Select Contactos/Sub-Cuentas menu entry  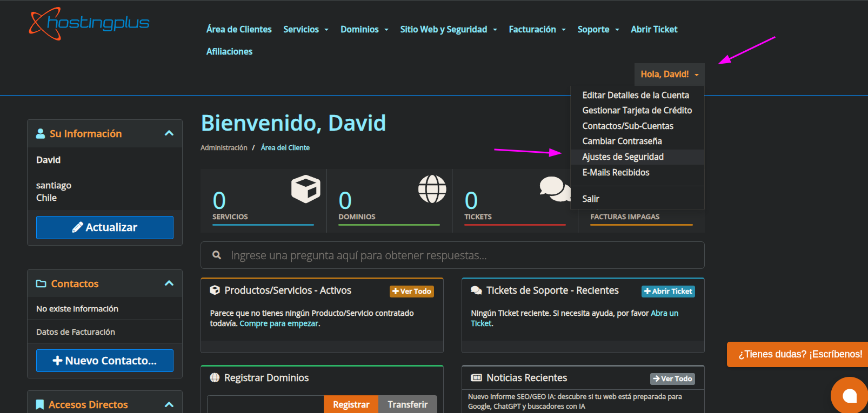tap(637, 126)
